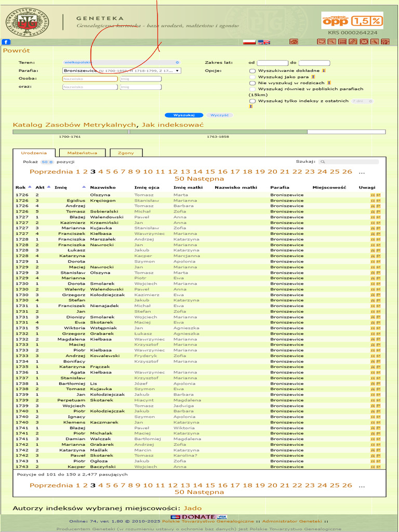Image resolution: width=399 pixels, height=532 pixels.
Task: Show info icon for Nie wyszukuj w rodzicach
Action: 329,83
